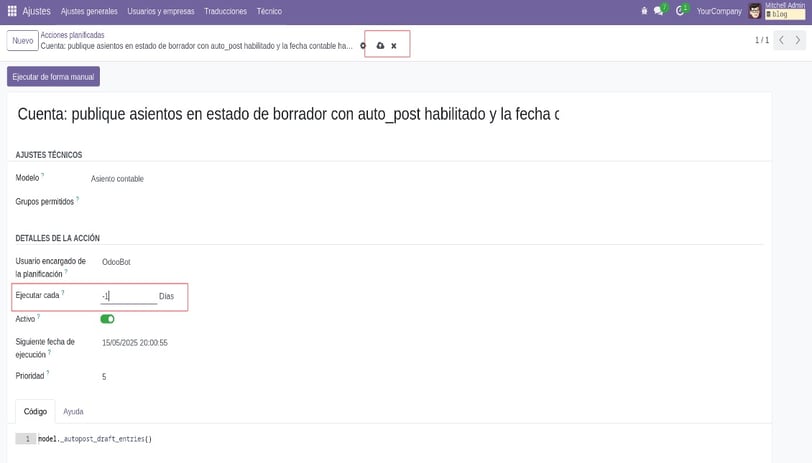Switch to the Ayuda tab

(73, 411)
